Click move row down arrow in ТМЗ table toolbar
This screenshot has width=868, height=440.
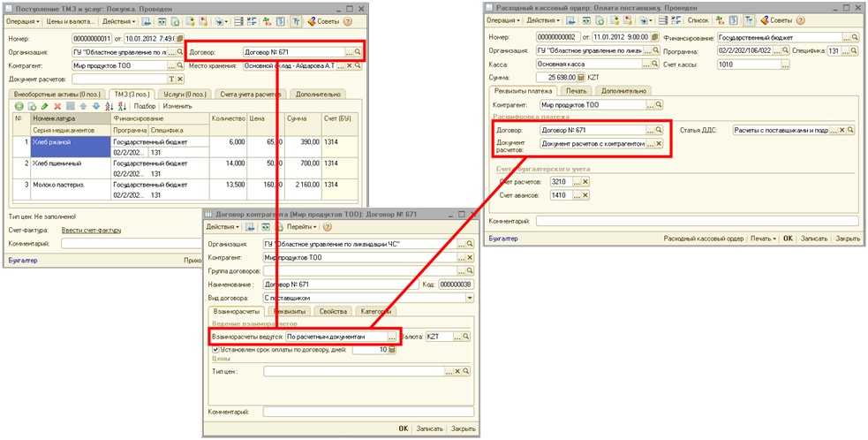tap(95, 106)
